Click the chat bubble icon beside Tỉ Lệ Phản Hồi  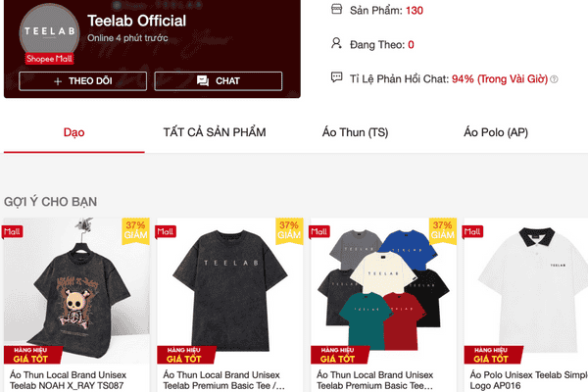tap(336, 77)
